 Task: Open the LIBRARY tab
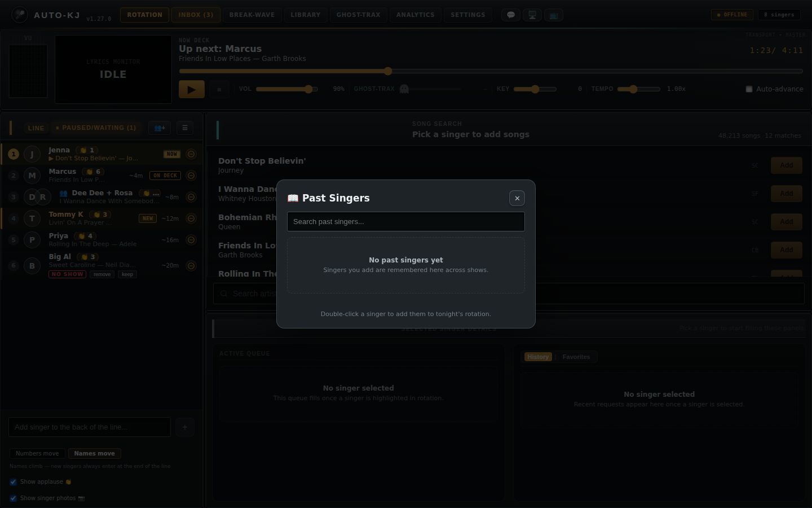pyautogui.click(x=306, y=15)
